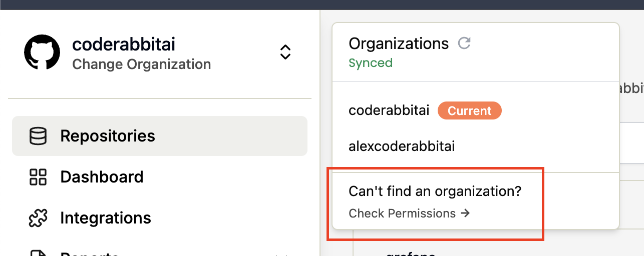
Task: Follow the Check Permissions link
Action: (402, 213)
